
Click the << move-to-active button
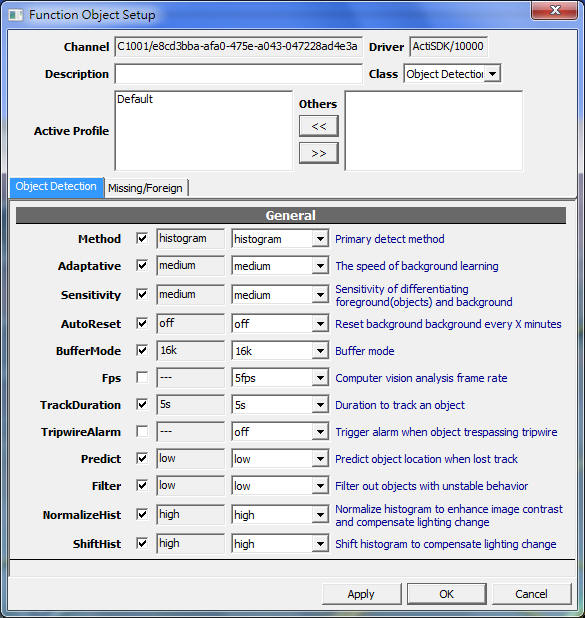pyautogui.click(x=319, y=126)
